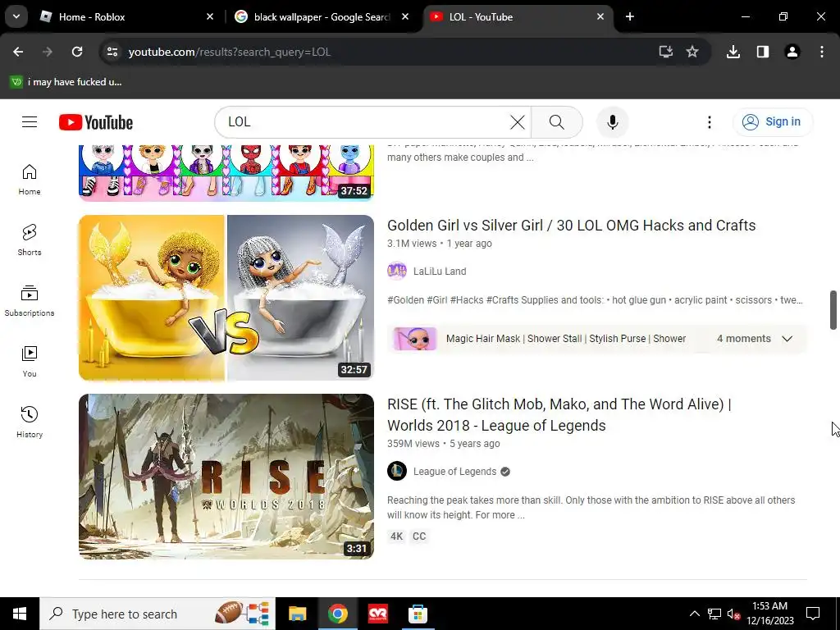
Task: Bookmark this page with the star
Action: point(692,52)
